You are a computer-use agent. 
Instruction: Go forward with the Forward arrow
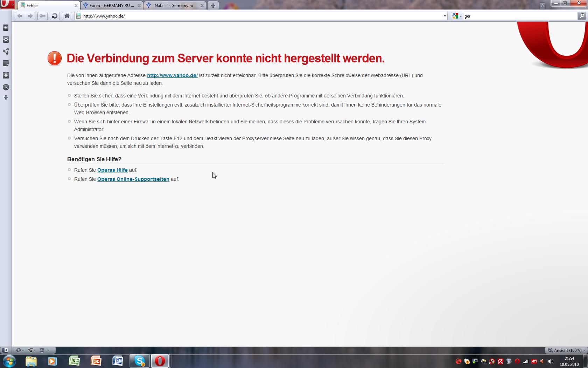30,16
